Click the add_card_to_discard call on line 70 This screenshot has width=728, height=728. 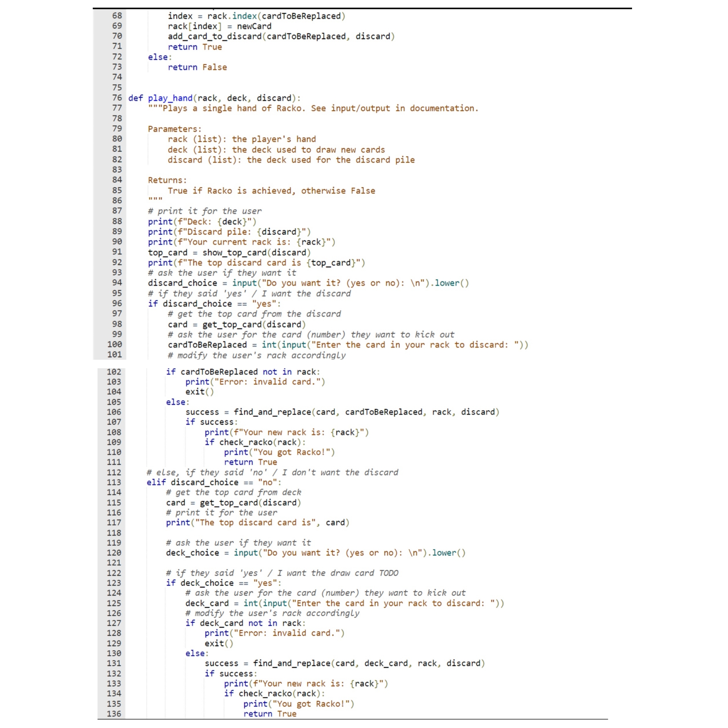[x=215, y=37]
